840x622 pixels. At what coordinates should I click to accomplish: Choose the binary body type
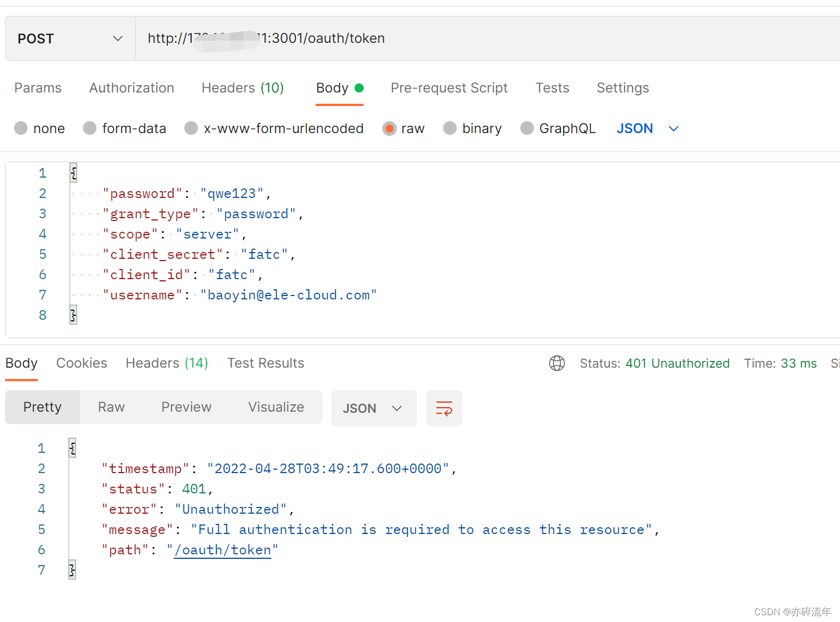click(x=450, y=129)
